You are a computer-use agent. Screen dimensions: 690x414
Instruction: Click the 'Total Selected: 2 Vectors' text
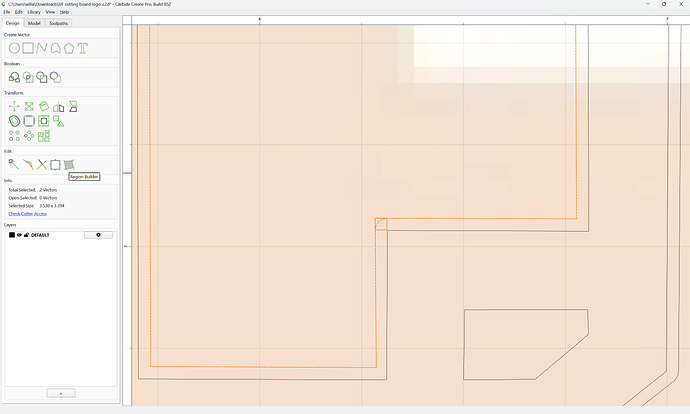(x=33, y=190)
